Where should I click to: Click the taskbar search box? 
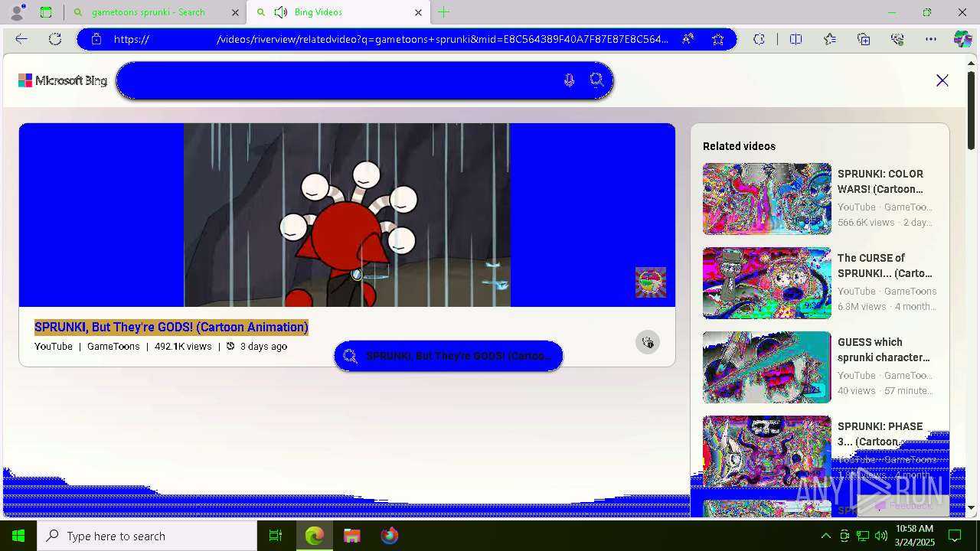click(147, 536)
